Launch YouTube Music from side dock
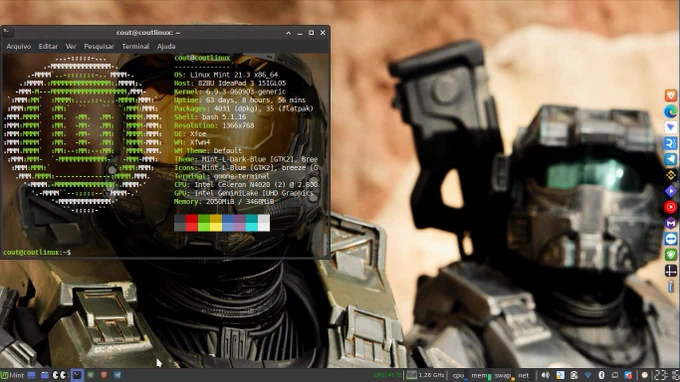This screenshot has height=382, width=680. click(x=670, y=207)
